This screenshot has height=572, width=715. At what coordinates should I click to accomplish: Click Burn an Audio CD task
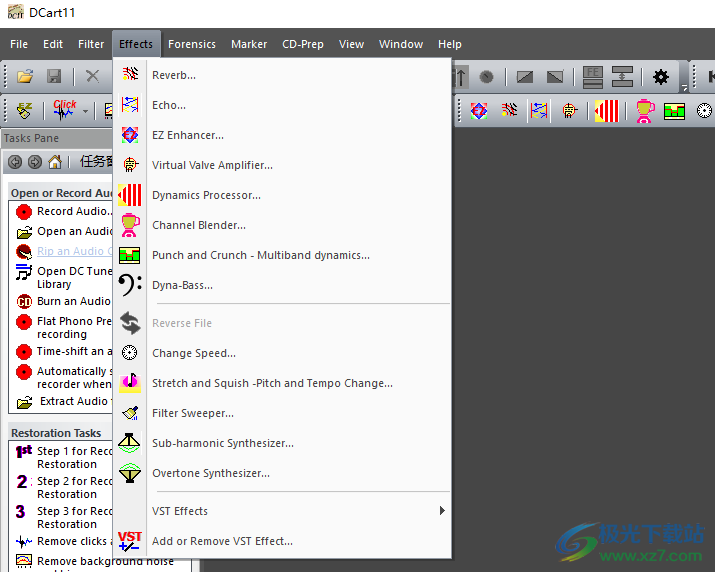[x=73, y=301]
